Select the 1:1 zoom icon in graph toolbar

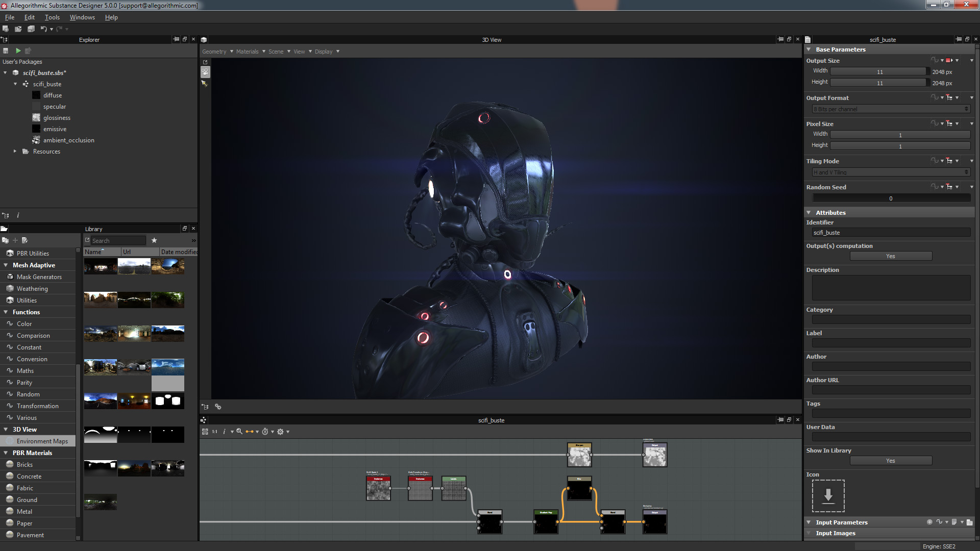point(214,431)
